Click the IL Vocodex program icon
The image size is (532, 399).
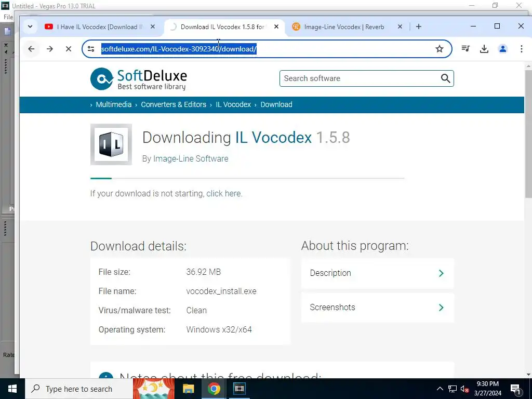tap(111, 144)
